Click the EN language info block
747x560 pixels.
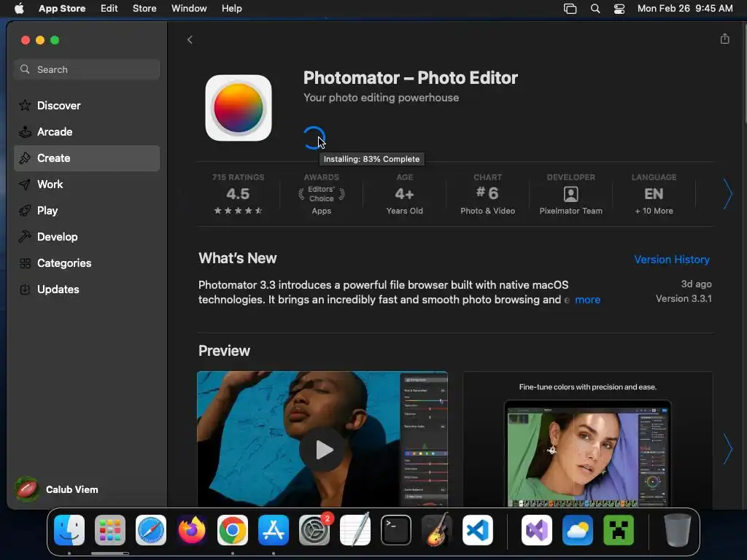tap(654, 194)
